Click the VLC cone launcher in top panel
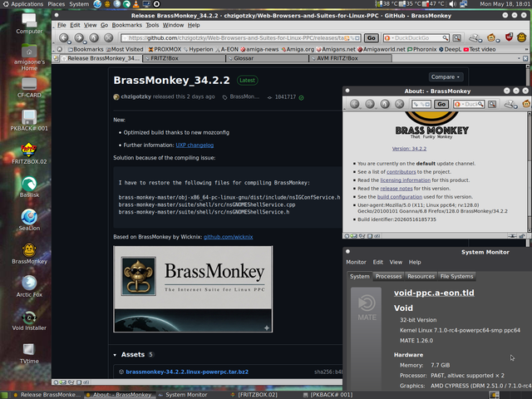532x399 pixels. tap(135, 4)
